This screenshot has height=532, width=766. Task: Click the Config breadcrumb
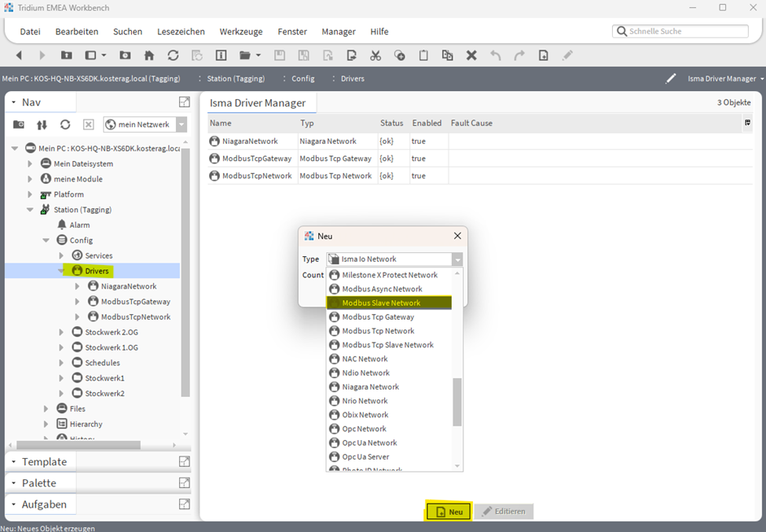(303, 79)
